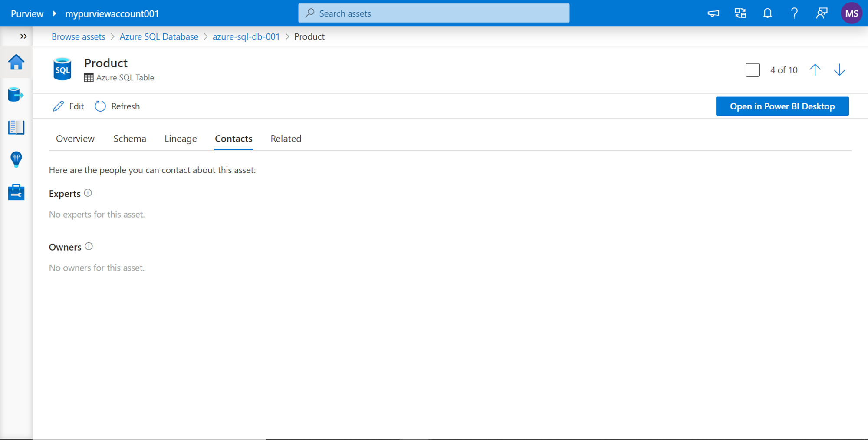This screenshot has width=868, height=440.
Task: Click the contact-people intro sentence
Action: (x=152, y=170)
